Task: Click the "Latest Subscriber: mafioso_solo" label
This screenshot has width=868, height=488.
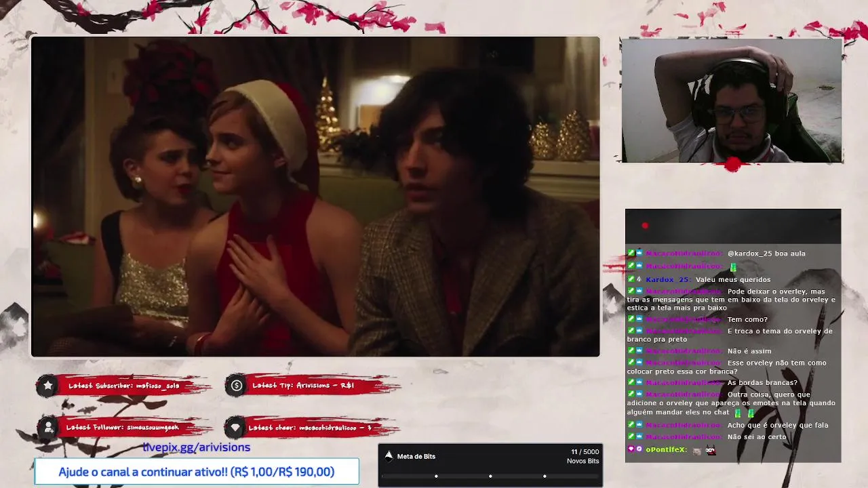Action: click(x=123, y=386)
